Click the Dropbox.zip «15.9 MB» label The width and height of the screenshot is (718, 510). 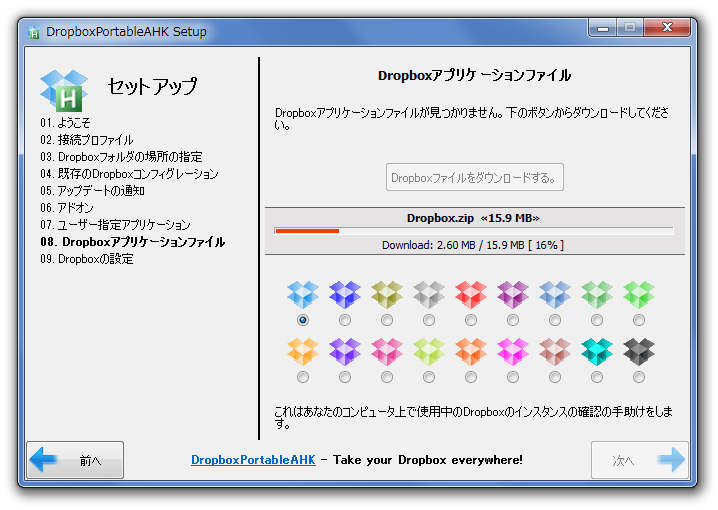point(473,218)
